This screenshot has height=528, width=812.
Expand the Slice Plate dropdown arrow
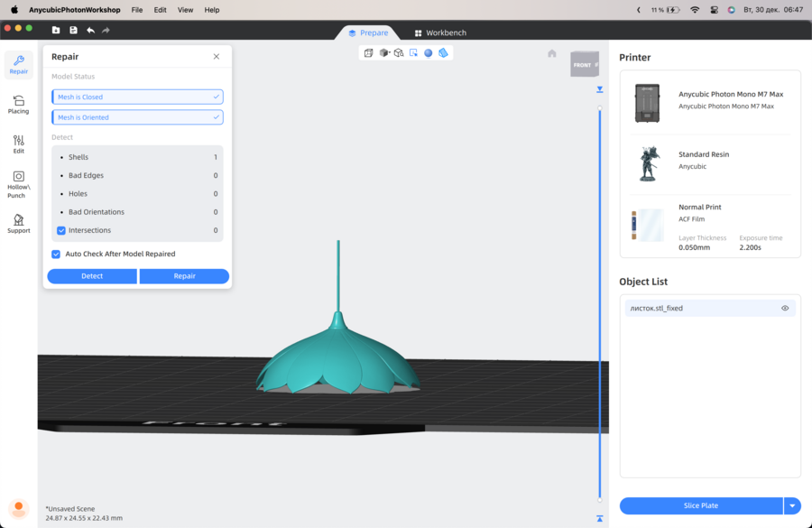[x=792, y=505]
